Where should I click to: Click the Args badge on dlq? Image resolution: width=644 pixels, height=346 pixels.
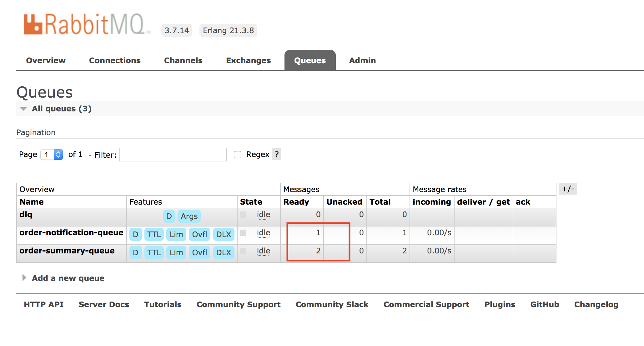click(x=189, y=216)
